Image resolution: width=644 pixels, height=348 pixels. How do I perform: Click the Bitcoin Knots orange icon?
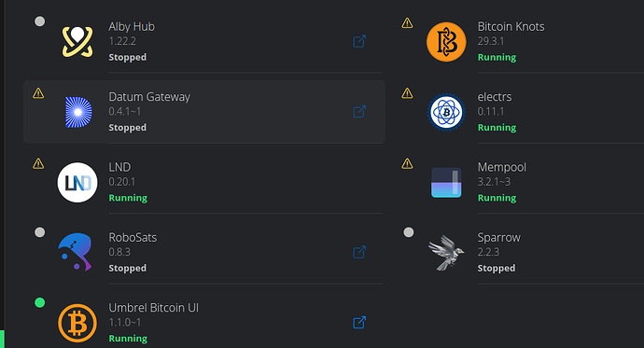coord(446,42)
